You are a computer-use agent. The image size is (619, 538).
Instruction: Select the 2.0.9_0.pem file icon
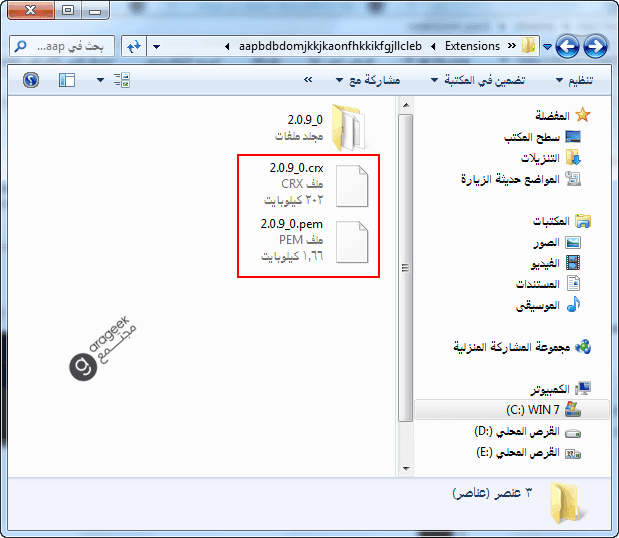[x=351, y=242]
